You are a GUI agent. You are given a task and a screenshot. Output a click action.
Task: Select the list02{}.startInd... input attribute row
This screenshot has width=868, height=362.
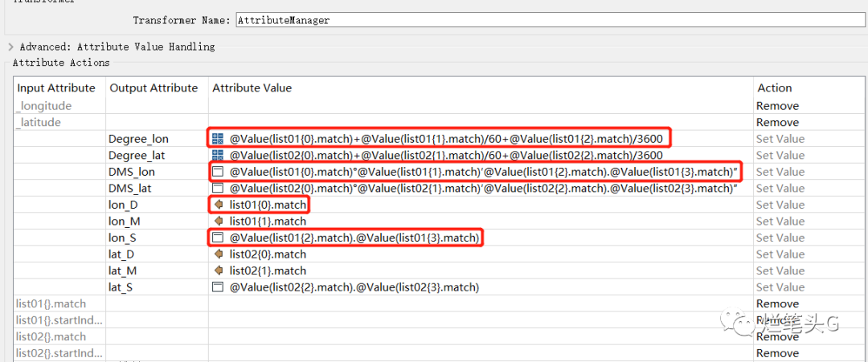point(59,353)
